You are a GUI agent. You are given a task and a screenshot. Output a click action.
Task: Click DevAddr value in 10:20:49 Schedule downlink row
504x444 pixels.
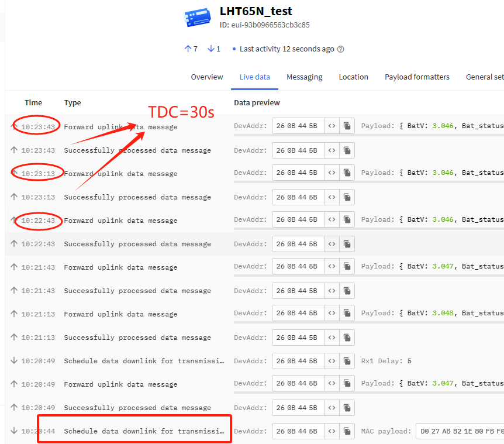click(x=298, y=361)
